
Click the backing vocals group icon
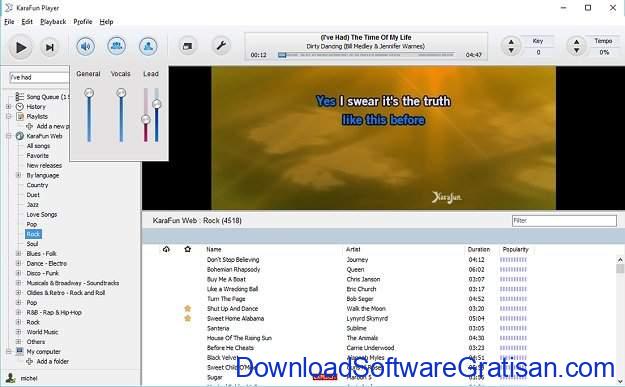coord(116,46)
